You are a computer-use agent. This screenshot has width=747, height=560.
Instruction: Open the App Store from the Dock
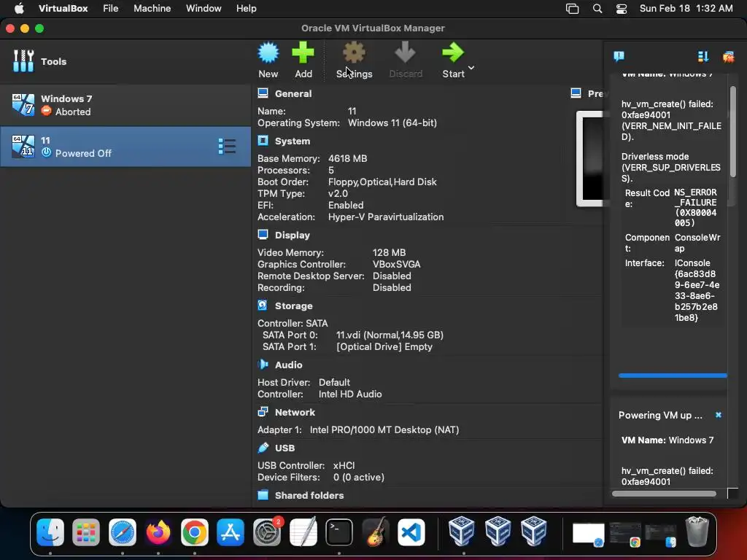point(231,532)
